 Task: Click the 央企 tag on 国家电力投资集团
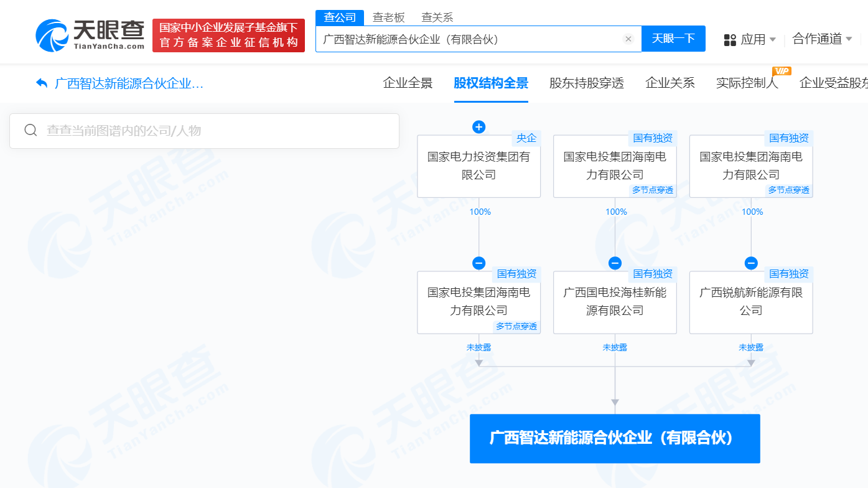coord(526,138)
